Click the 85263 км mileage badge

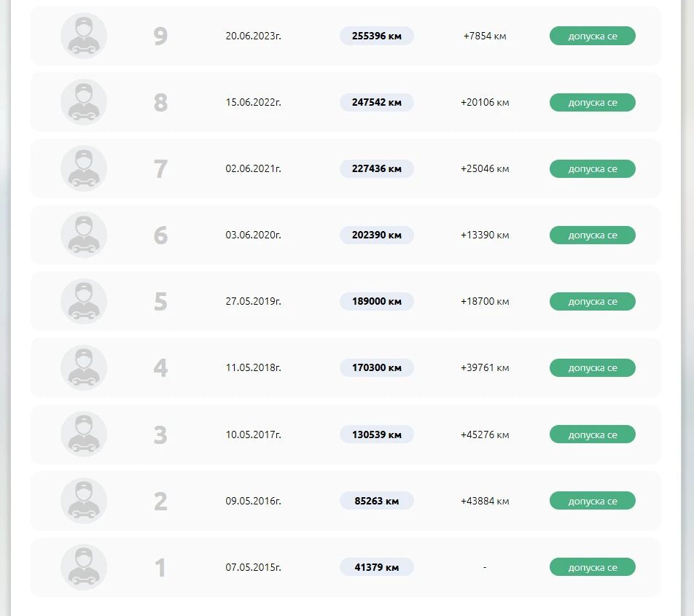tap(376, 501)
